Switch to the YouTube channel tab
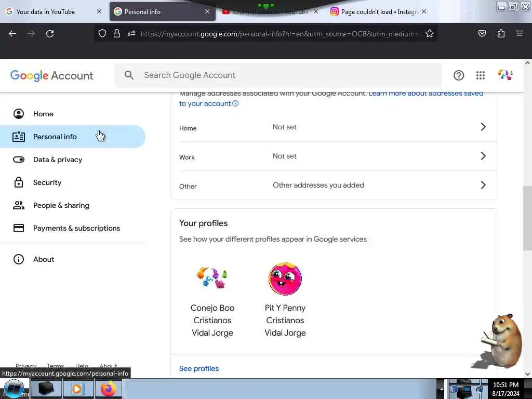Viewport: 532px width, 399px height. tap(270, 12)
